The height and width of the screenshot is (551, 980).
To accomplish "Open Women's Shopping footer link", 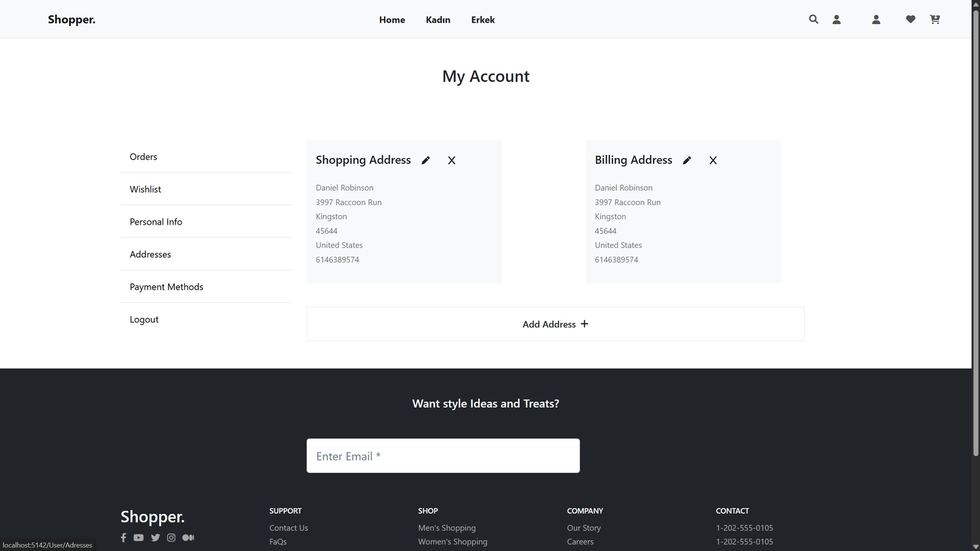I will point(453,542).
